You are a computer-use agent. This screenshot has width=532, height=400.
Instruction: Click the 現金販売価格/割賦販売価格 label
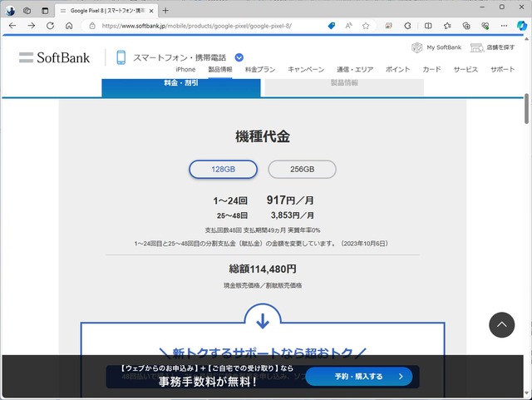(263, 285)
